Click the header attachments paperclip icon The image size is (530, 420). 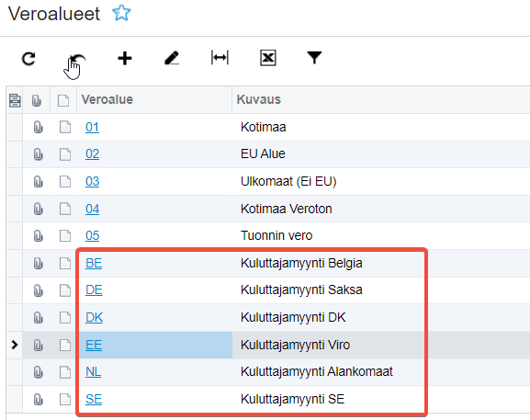(x=37, y=100)
